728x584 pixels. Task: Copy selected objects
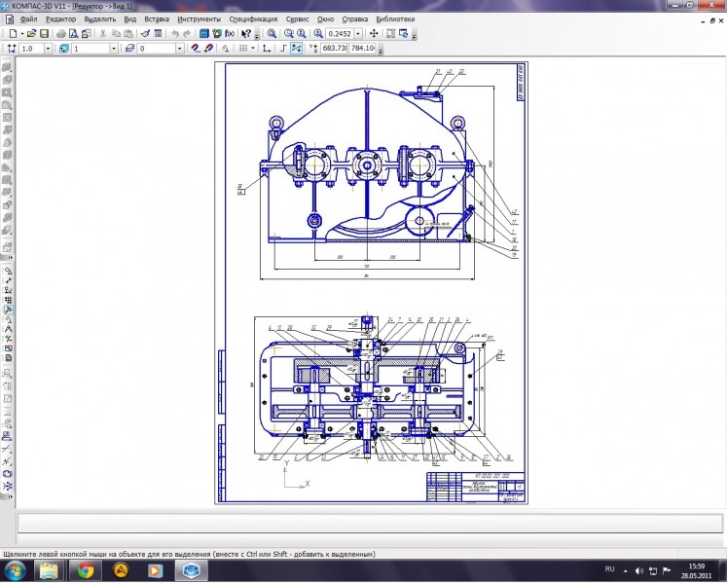(116, 33)
